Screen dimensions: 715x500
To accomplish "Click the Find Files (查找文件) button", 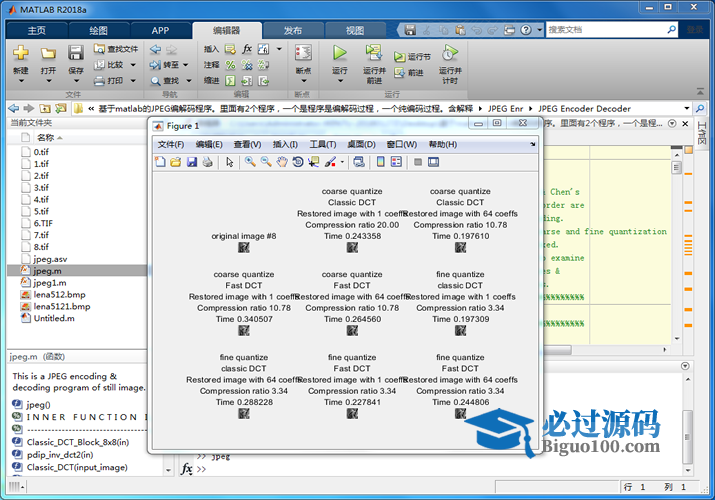I will click(x=116, y=49).
